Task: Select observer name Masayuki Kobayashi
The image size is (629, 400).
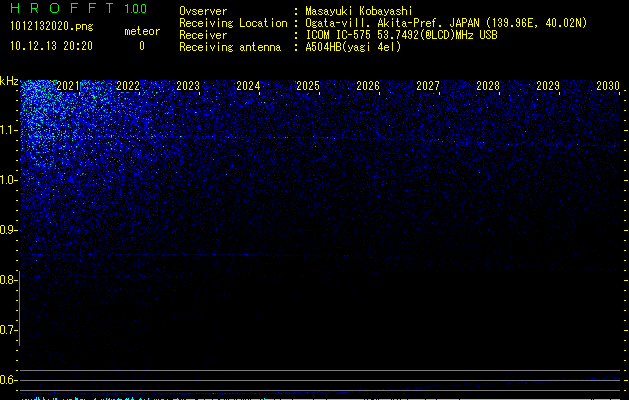Action: pos(359,11)
